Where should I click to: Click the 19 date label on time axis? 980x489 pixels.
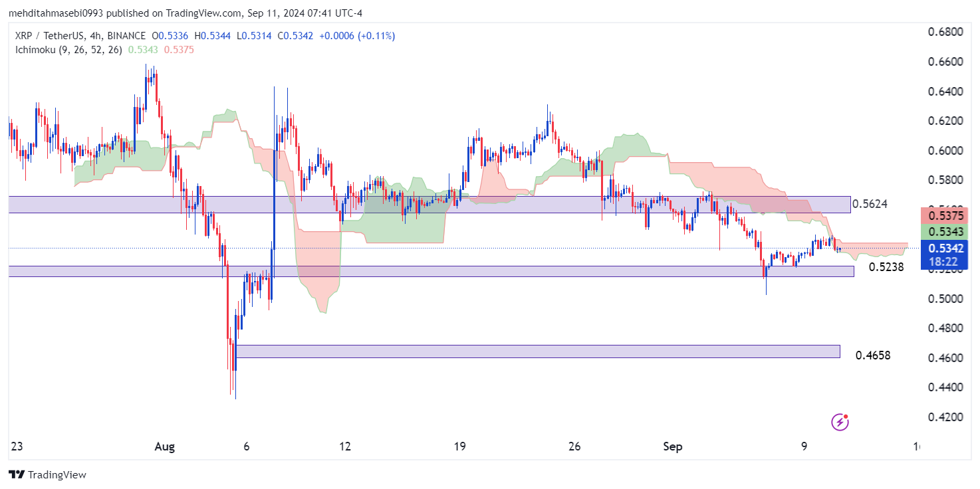pos(460,447)
